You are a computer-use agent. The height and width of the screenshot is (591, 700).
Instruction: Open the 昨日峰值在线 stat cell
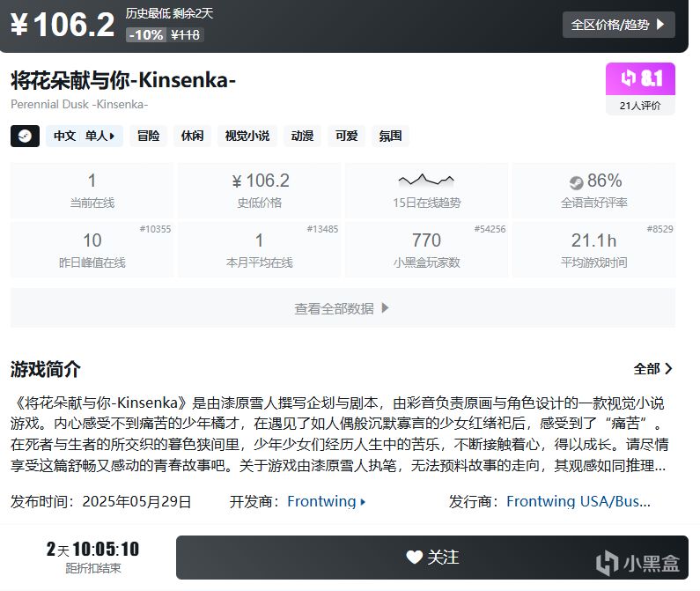pyautogui.click(x=92, y=250)
